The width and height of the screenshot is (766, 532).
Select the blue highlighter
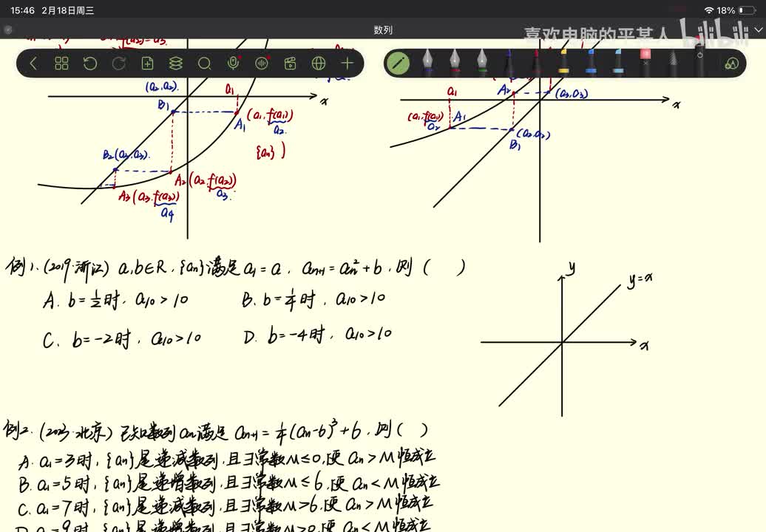pos(591,63)
